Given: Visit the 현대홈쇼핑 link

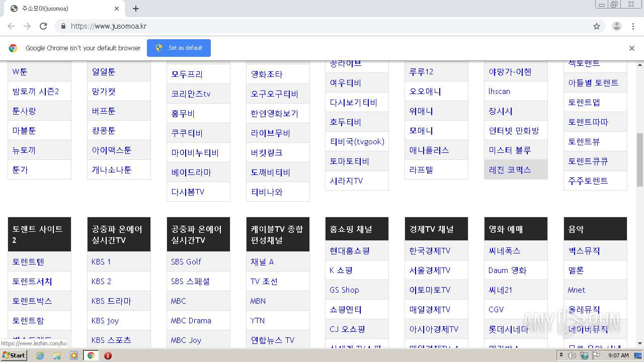Looking at the screenshot, I should pyautogui.click(x=350, y=250).
